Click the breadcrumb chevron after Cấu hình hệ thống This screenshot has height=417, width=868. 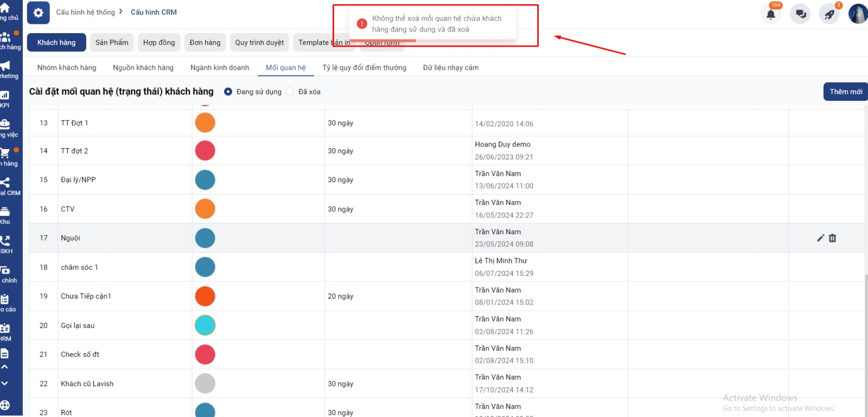click(x=120, y=11)
